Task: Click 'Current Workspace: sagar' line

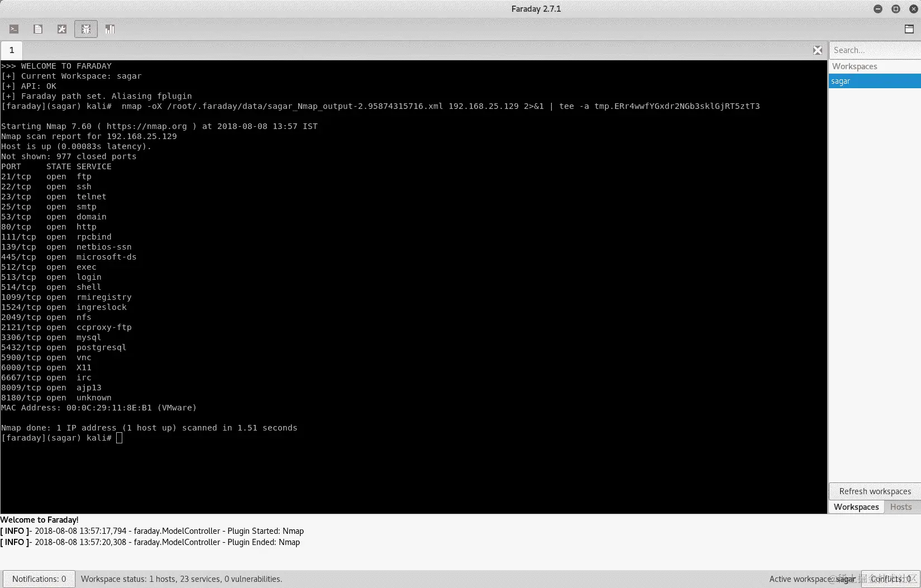Action: 71,76
